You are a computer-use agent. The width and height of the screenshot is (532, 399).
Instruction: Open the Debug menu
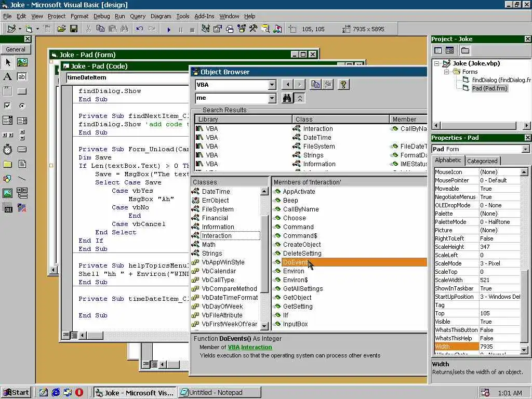click(101, 16)
